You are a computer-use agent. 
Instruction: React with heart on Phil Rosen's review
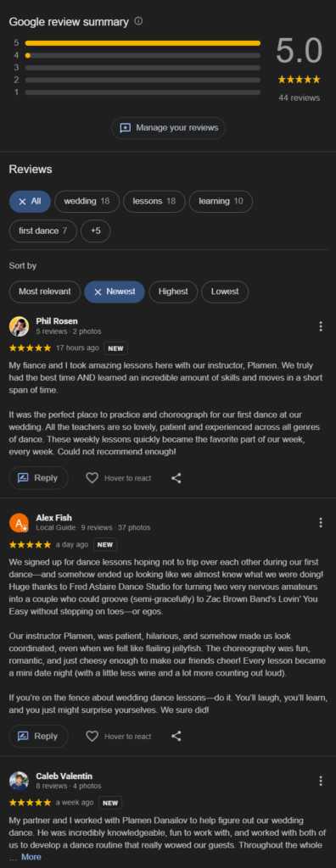tap(92, 478)
